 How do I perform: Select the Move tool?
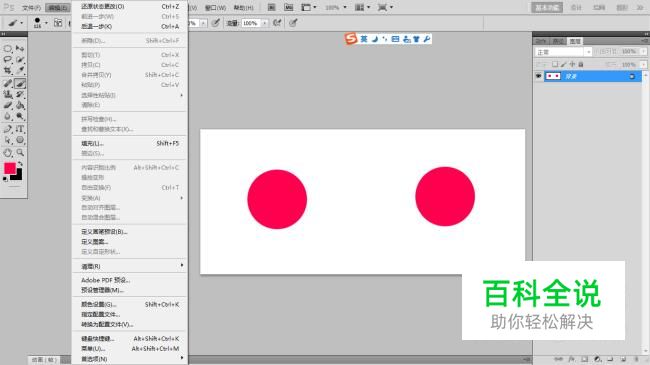[19, 49]
